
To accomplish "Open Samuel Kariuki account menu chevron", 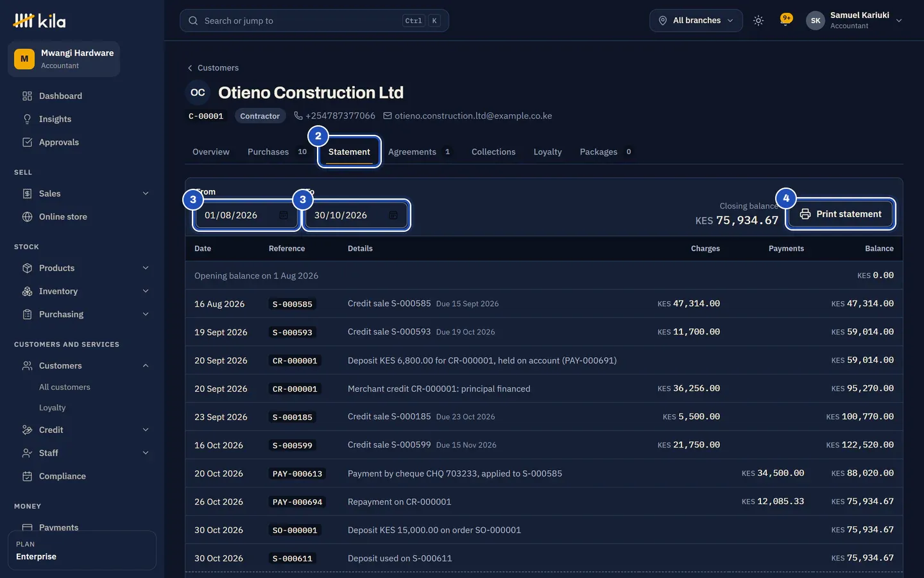I will (x=899, y=21).
